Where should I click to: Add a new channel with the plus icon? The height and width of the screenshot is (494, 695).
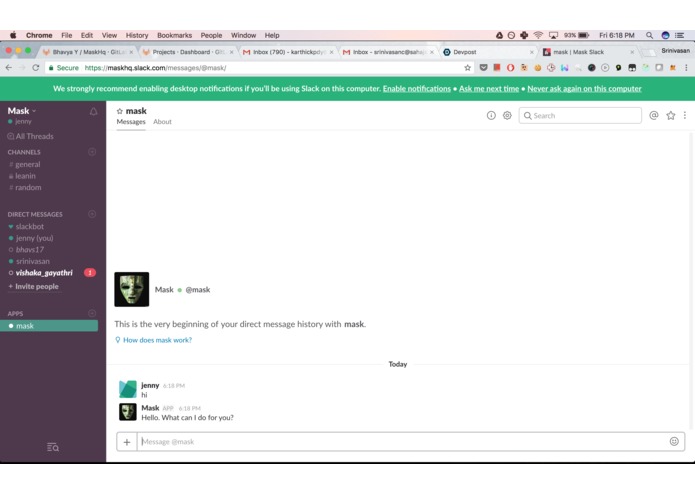coord(92,152)
